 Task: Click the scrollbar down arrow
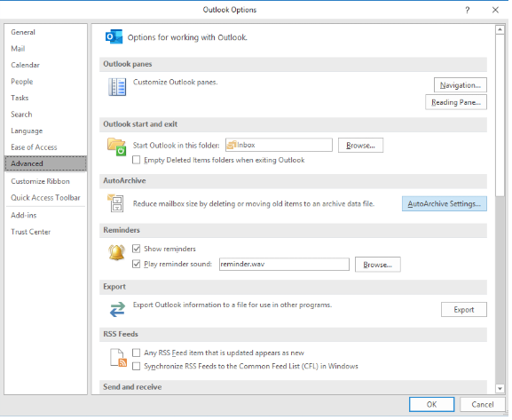click(500, 388)
